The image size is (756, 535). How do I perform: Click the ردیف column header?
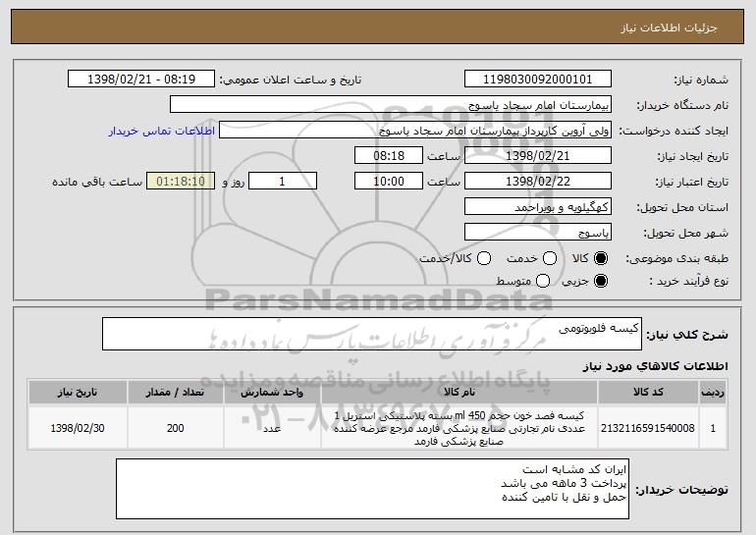pyautogui.click(x=713, y=393)
